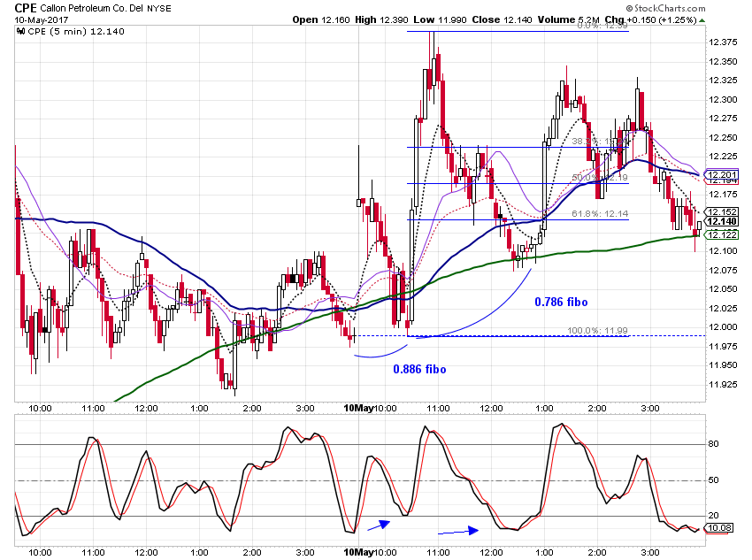Click the 12.250 price axis label
Image resolution: width=752 pixels, height=560 pixels.
[723, 138]
